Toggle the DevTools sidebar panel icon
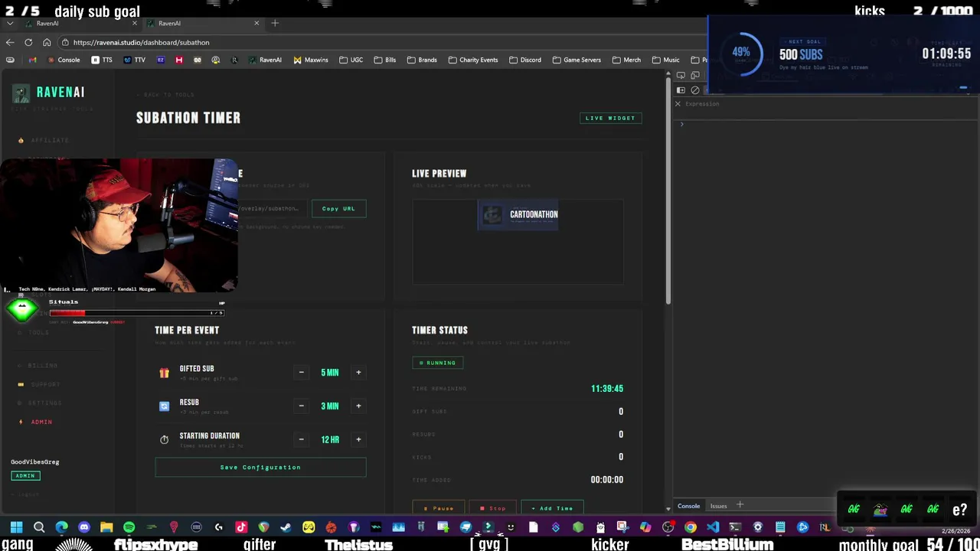Screen dimensions: 980x551 point(681,90)
